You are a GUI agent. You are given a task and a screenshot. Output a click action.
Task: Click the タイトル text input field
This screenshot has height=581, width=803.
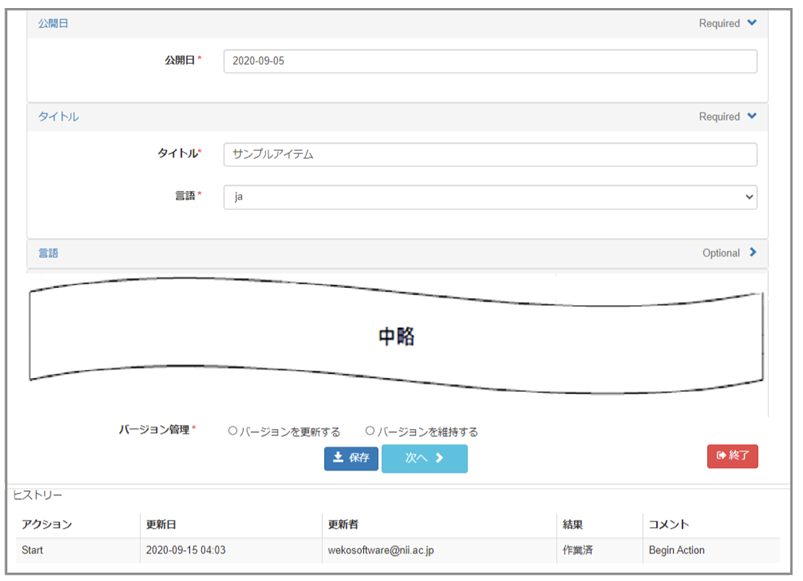click(489, 154)
